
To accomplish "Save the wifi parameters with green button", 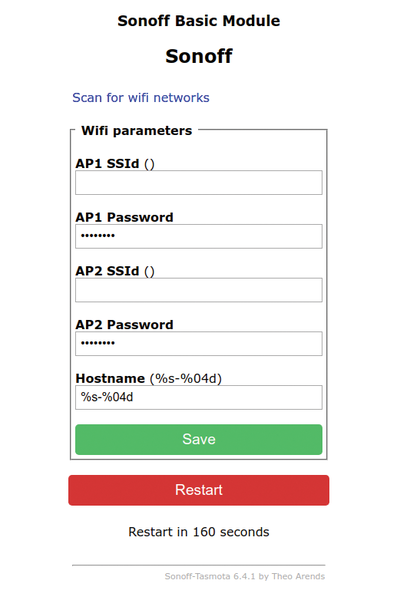I will pos(199,439).
